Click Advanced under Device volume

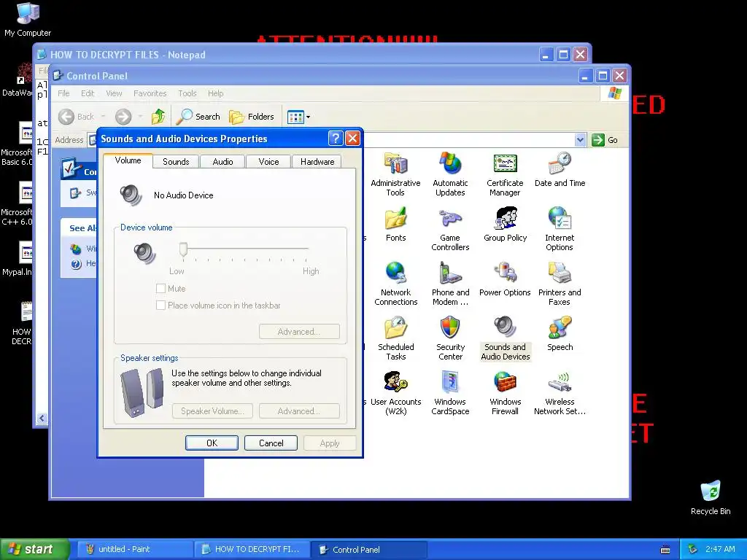pyautogui.click(x=299, y=332)
